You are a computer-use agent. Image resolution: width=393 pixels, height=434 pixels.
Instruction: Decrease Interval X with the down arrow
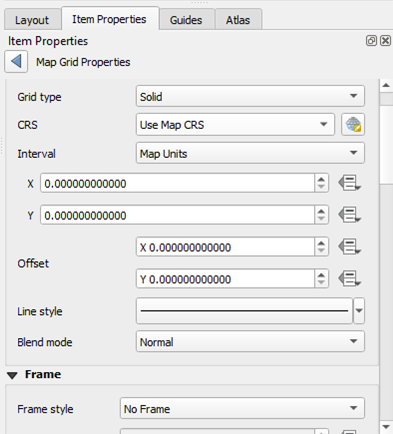coord(321,187)
